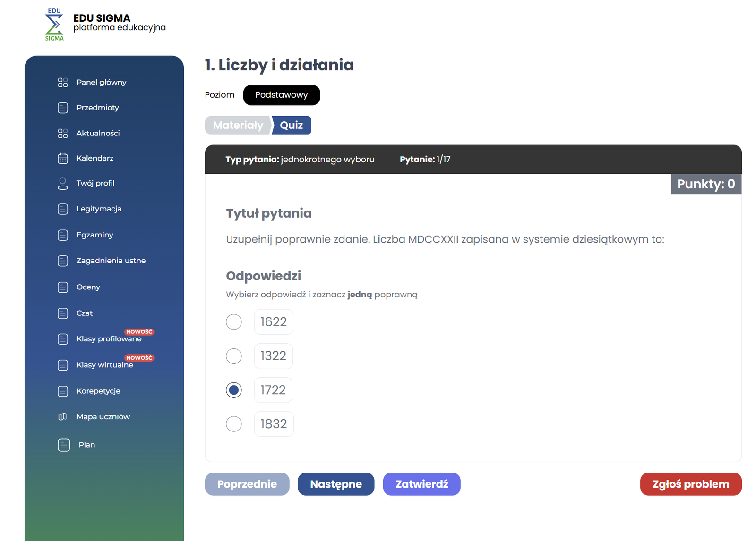This screenshot has height=541, width=756.
Task: Open Klasy wirtualne in the sidebar
Action: [105, 365]
